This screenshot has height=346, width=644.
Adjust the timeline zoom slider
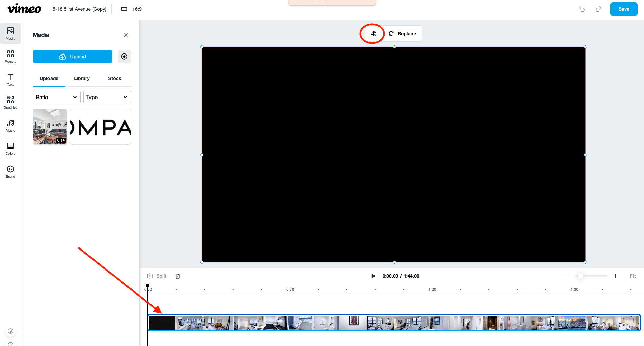(x=581, y=276)
